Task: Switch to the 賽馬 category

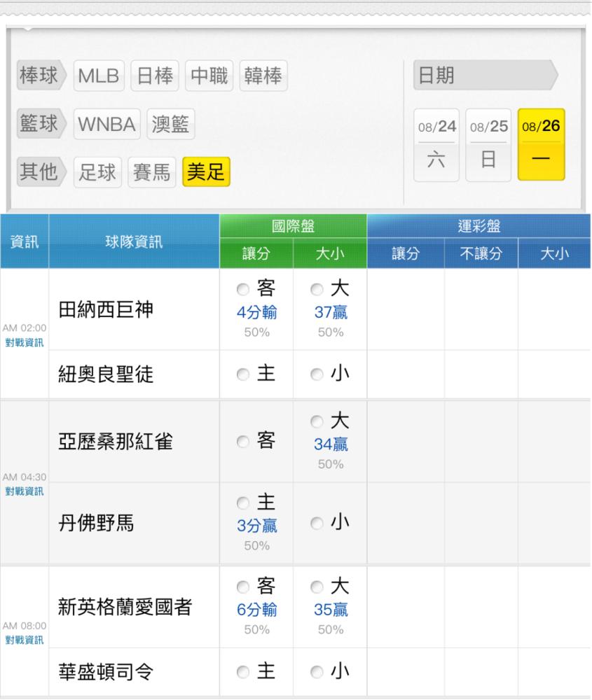Action: tap(152, 172)
